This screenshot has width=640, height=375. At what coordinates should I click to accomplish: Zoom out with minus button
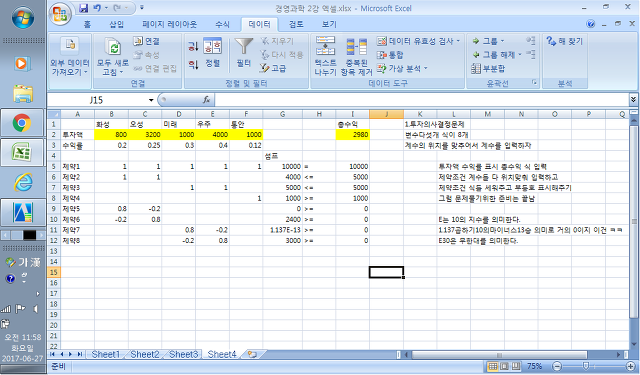pos(557,366)
